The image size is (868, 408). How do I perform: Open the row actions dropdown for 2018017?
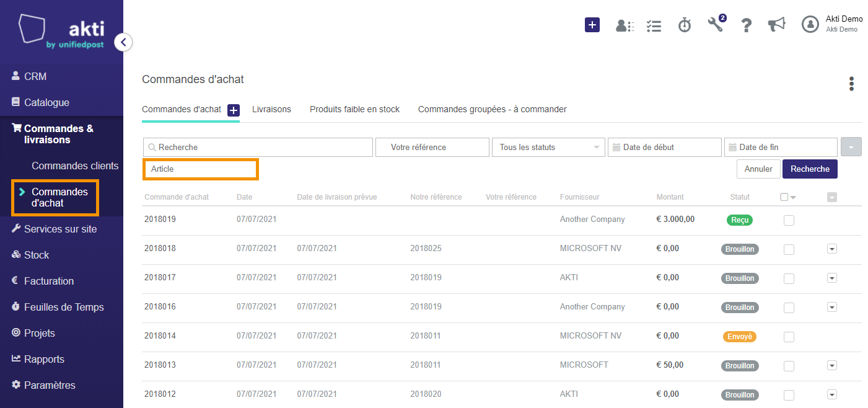(x=832, y=278)
